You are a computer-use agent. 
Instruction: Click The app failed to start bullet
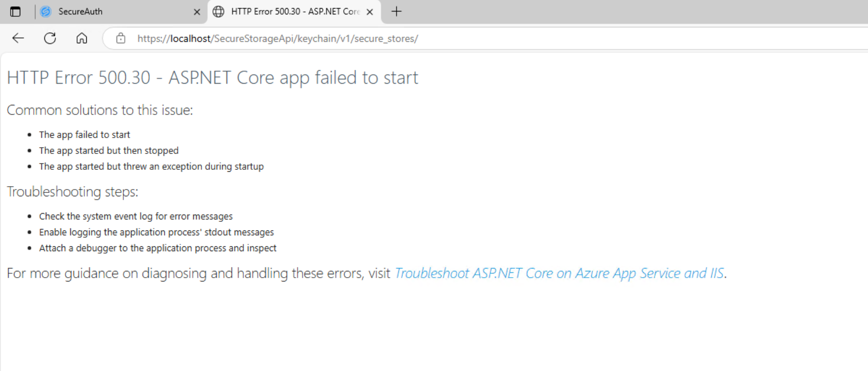pyautogui.click(x=85, y=135)
